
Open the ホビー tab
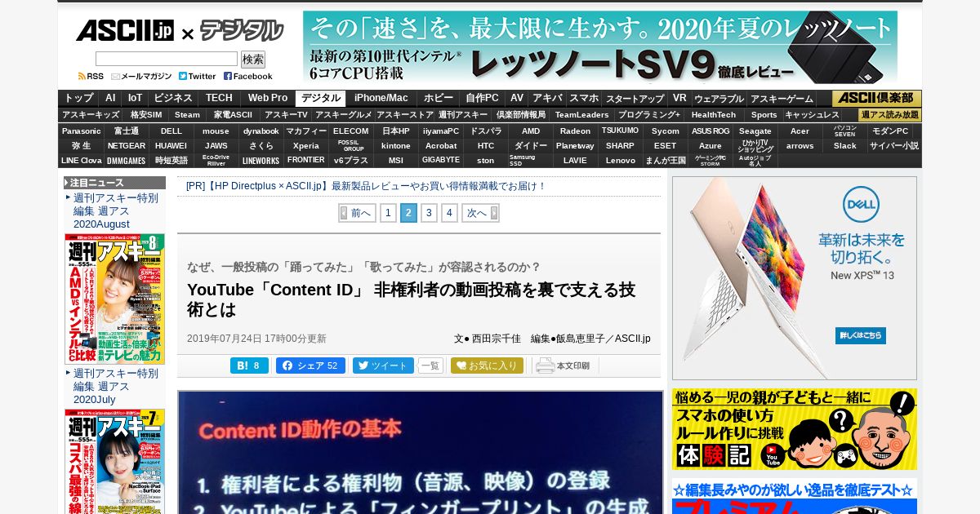(439, 98)
